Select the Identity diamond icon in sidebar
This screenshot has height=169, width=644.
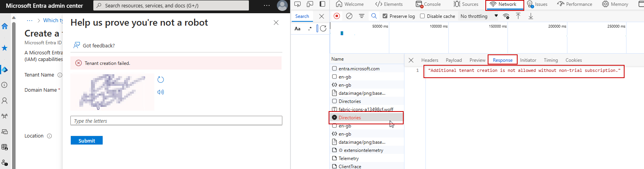[5, 70]
